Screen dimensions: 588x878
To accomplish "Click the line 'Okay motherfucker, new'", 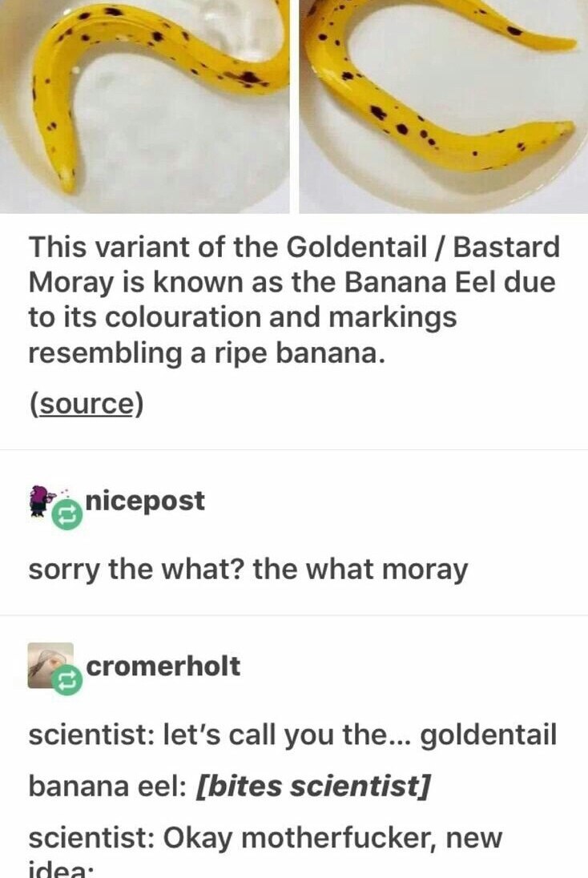I will pos(332,838).
